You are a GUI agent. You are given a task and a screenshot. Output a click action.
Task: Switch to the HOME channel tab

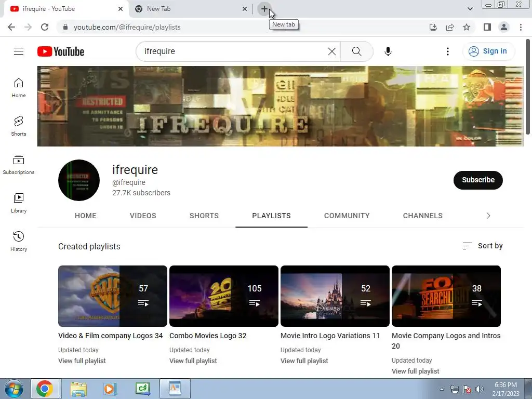click(x=86, y=216)
